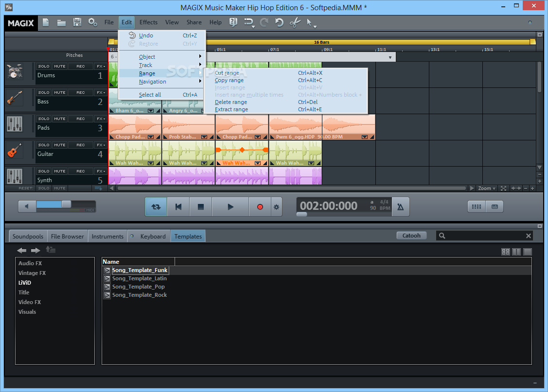Click the Drums track drum kit icon
The image size is (548, 392).
click(15, 71)
